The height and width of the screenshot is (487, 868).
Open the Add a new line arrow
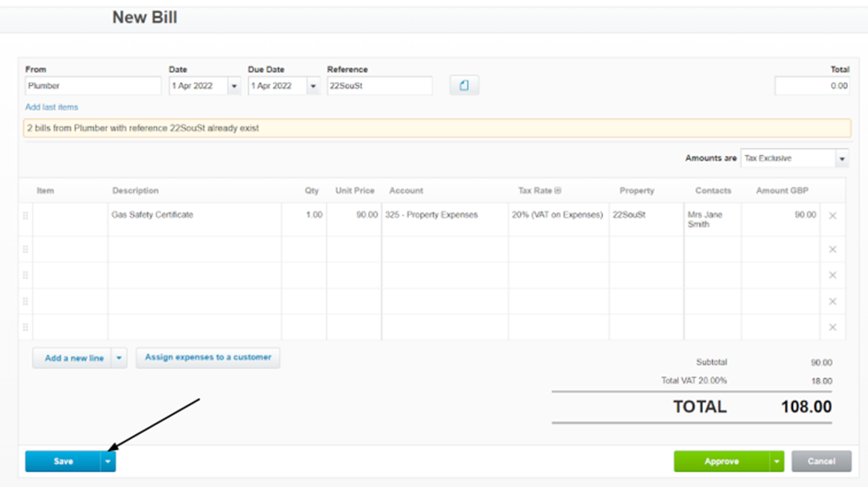point(119,359)
